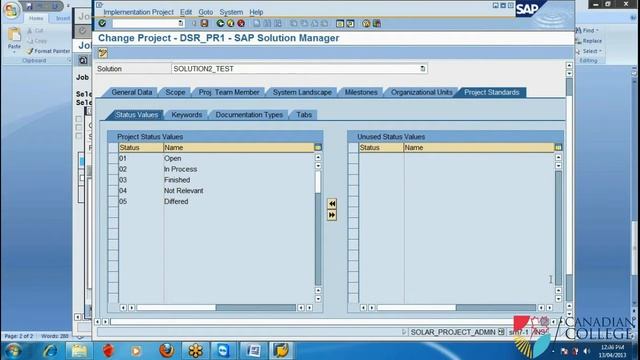
Task: Click the green Back arrow icon
Action: tap(220, 23)
